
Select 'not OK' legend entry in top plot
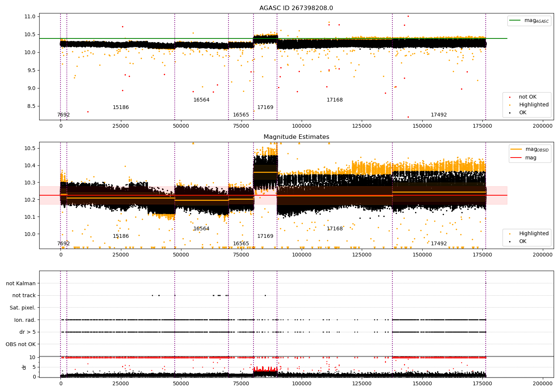coord(528,97)
